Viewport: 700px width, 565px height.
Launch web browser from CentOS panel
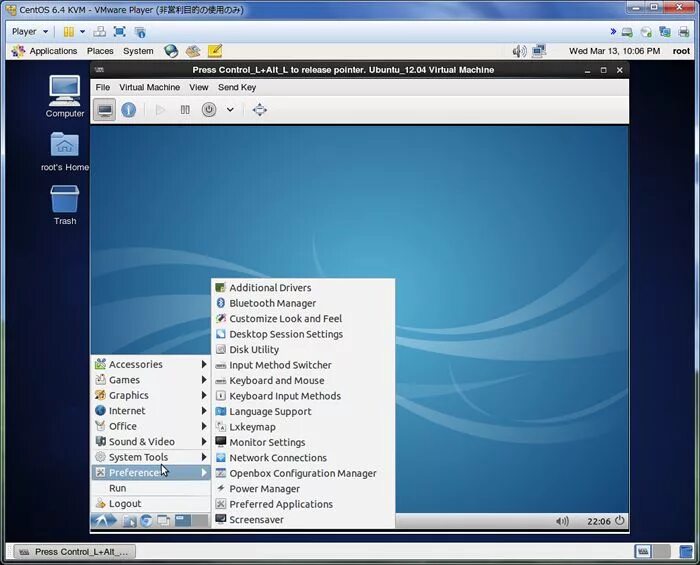pos(171,51)
